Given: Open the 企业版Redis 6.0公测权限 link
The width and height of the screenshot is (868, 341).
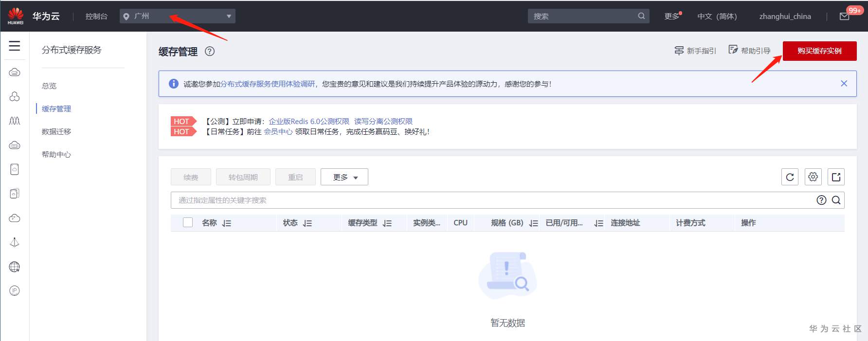Looking at the screenshot, I should (x=309, y=121).
